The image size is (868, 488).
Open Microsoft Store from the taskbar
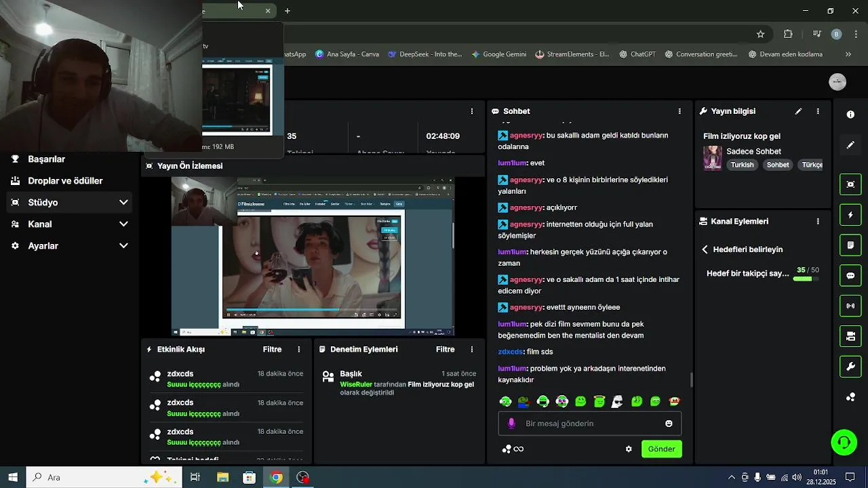[x=249, y=477]
